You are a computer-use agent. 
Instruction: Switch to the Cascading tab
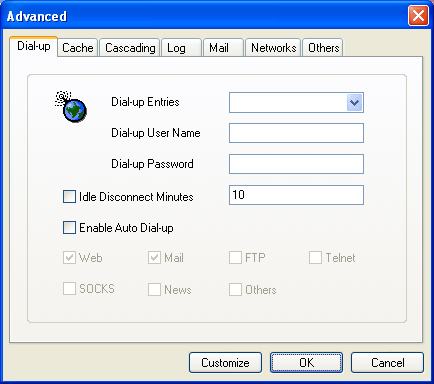(x=130, y=48)
